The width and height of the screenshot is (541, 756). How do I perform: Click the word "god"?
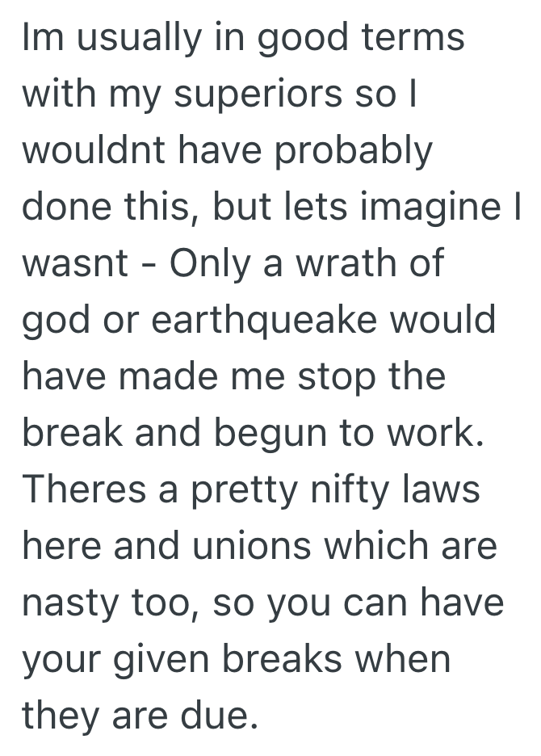point(49,321)
